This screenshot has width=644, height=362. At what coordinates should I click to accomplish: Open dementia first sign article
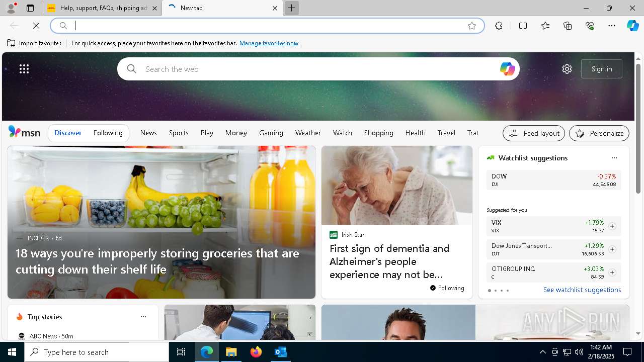[x=397, y=222]
